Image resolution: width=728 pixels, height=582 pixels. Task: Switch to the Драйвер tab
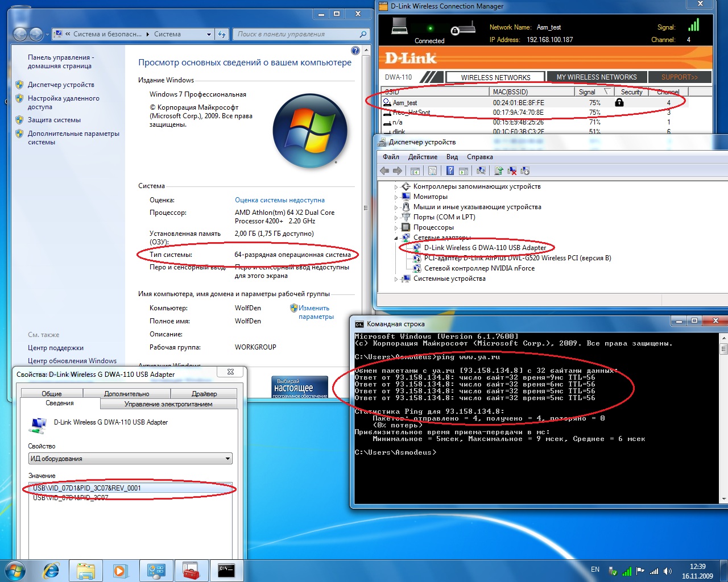point(204,393)
